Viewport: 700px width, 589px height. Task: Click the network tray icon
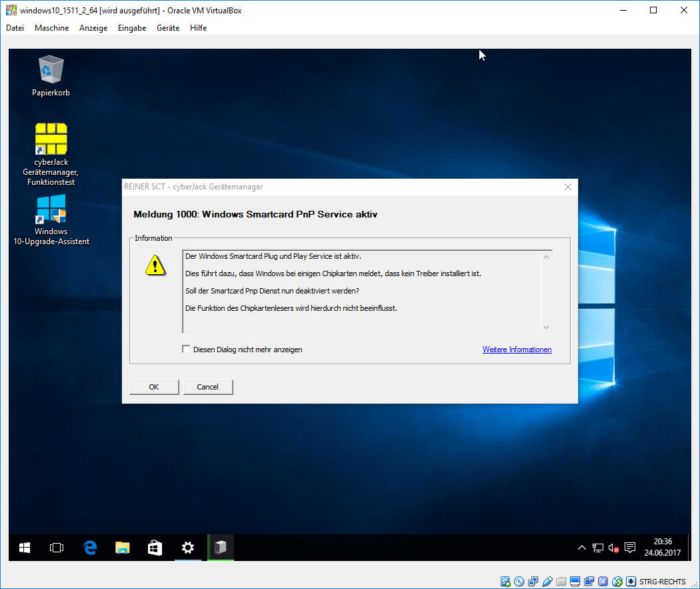point(598,548)
